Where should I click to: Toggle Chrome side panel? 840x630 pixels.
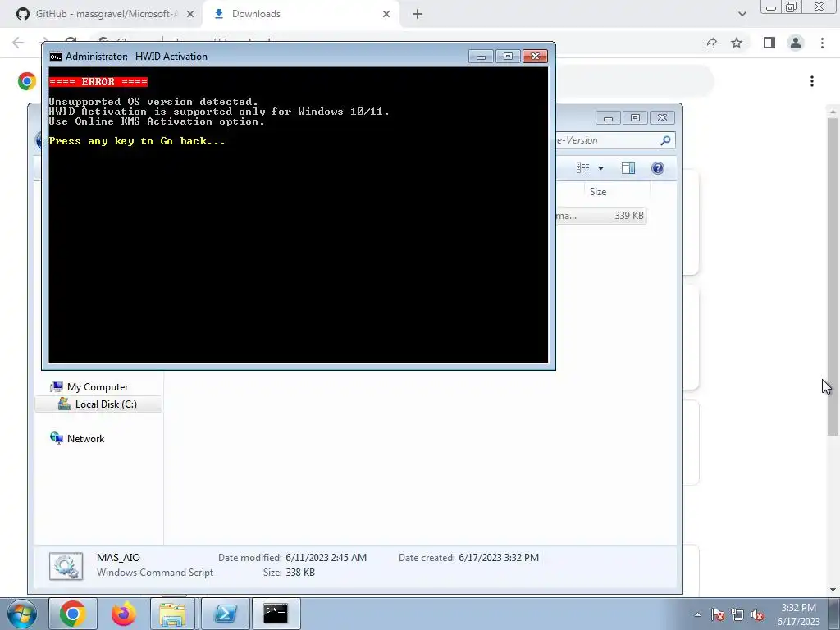[x=769, y=43]
